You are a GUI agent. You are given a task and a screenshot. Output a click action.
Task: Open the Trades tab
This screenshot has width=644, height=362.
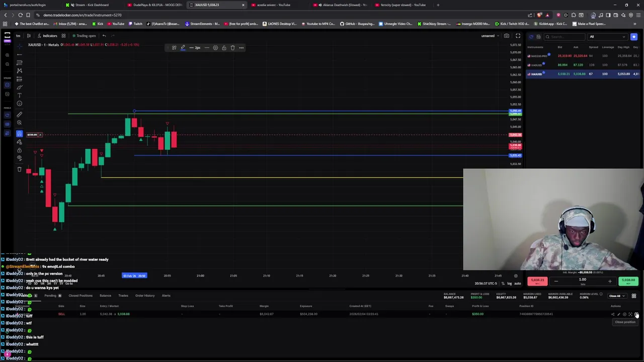123,296
